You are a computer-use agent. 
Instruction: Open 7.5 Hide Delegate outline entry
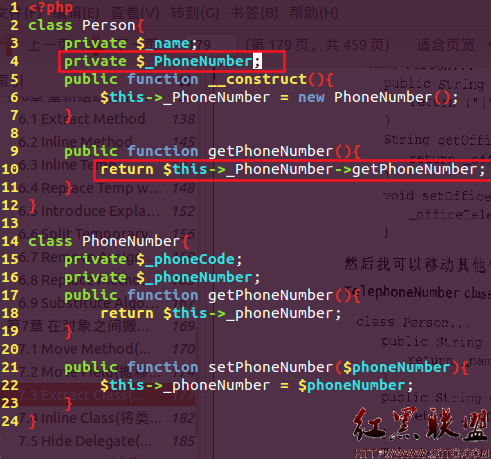[85, 441]
